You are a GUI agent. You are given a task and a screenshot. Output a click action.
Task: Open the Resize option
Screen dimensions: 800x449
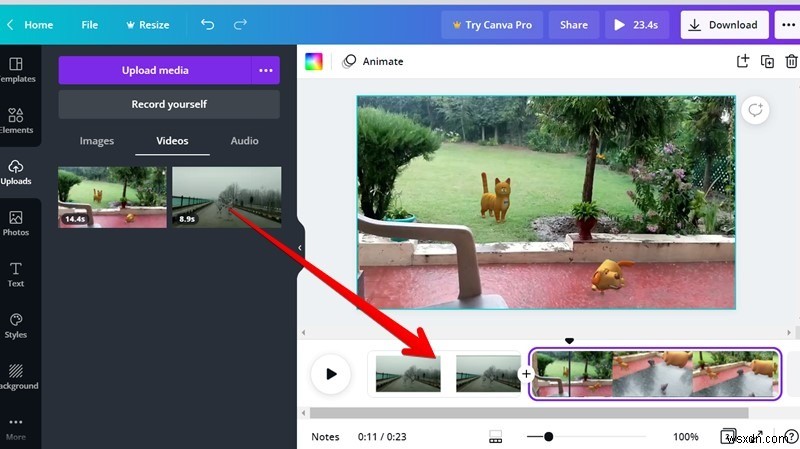click(x=147, y=24)
